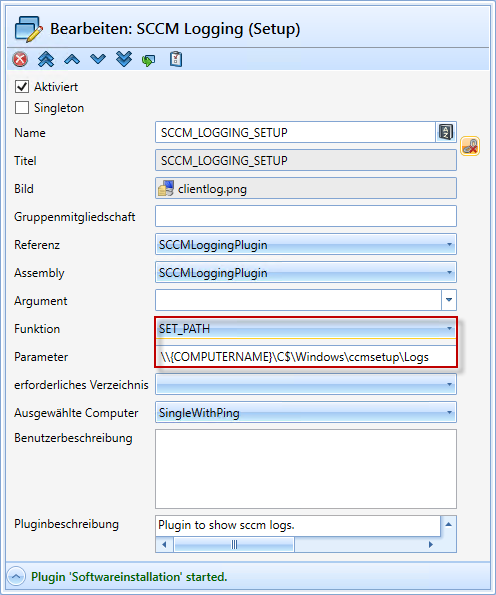Expand the Ausgewählte Computer dropdown
Screen dimensions: 496x595
(305, 412)
